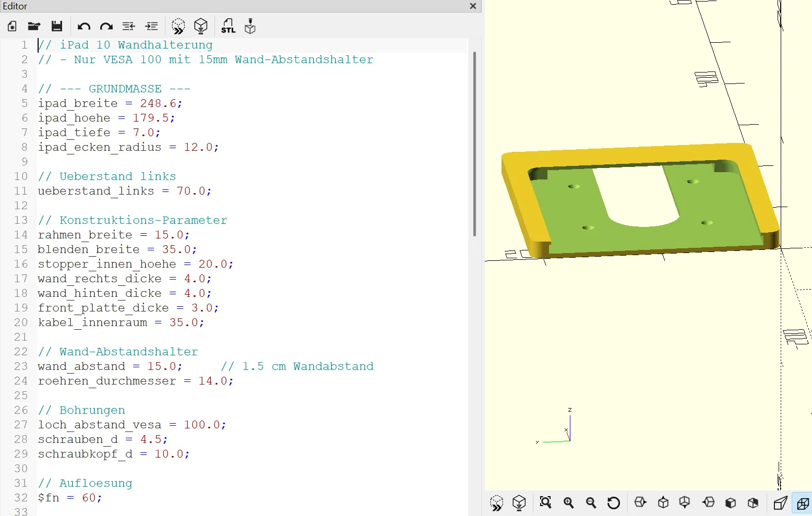Click Preview in the editor toolbar
812x516 pixels.
[x=178, y=26]
